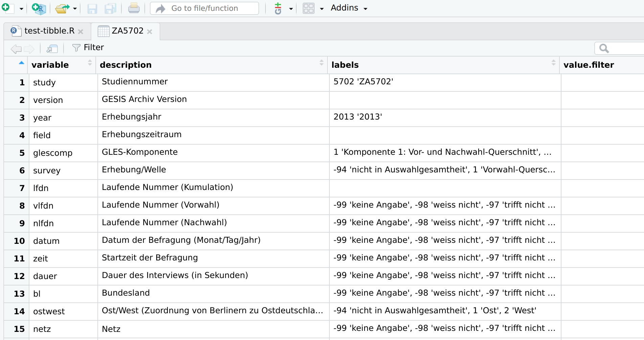Click the Go to file/function field

coord(204,8)
